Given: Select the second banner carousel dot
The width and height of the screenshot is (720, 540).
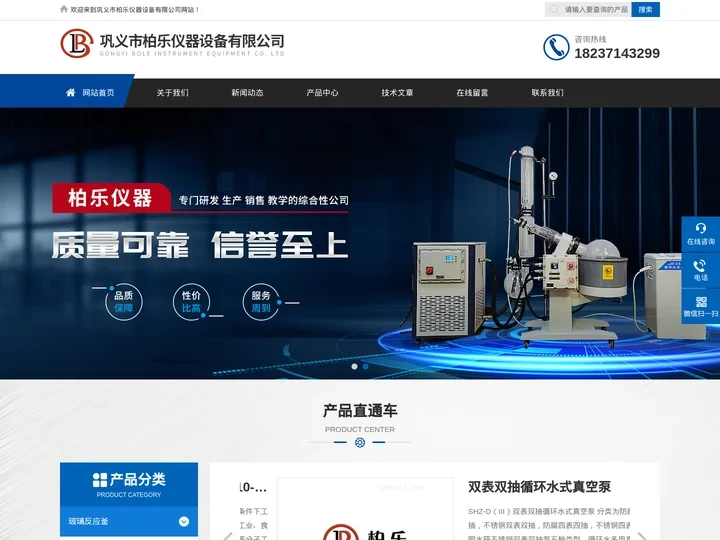Looking at the screenshot, I should pyautogui.click(x=365, y=366).
